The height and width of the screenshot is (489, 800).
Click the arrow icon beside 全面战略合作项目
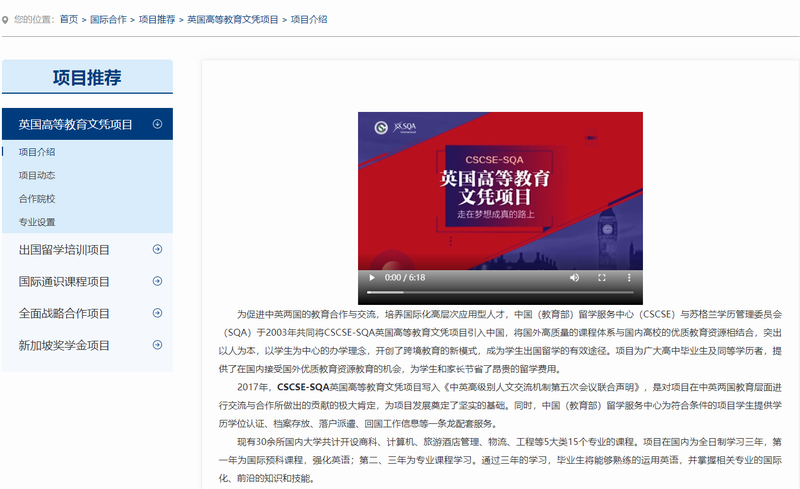click(x=157, y=313)
